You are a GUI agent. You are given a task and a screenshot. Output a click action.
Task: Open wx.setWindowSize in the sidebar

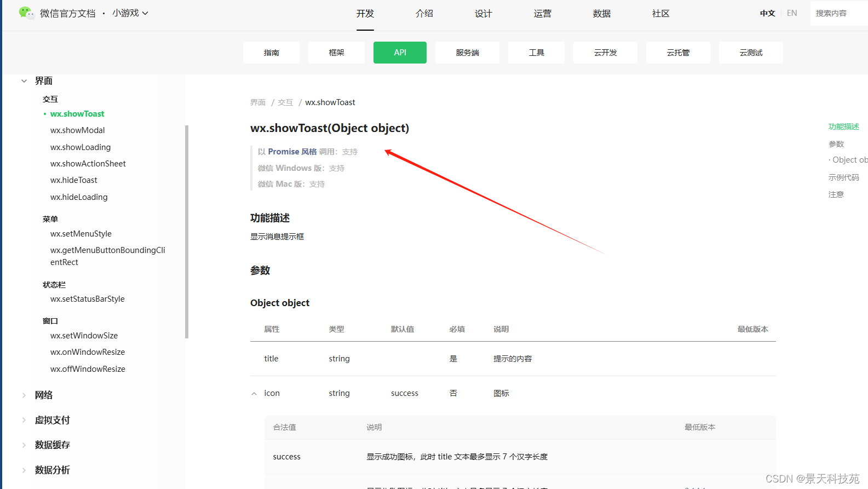(84, 336)
